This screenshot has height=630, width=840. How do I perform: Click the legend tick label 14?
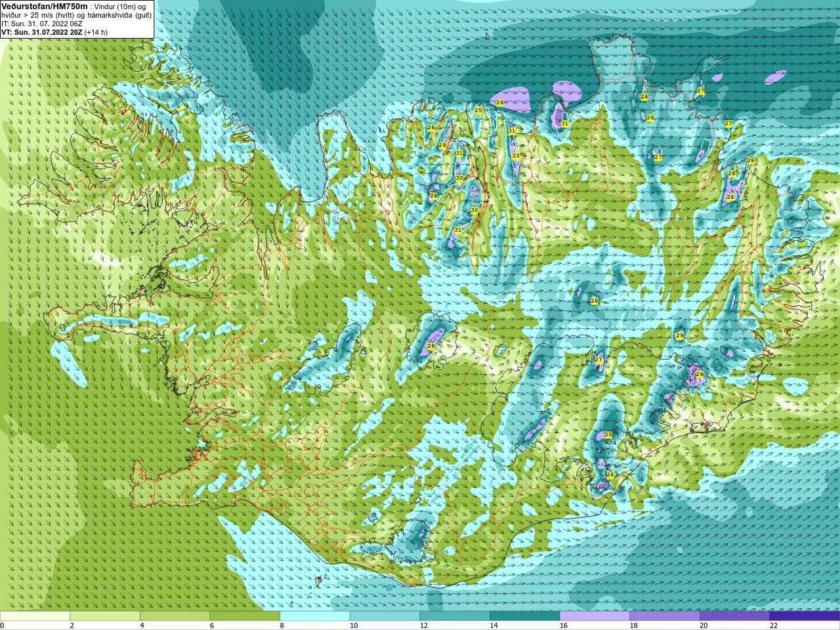pyautogui.click(x=494, y=625)
